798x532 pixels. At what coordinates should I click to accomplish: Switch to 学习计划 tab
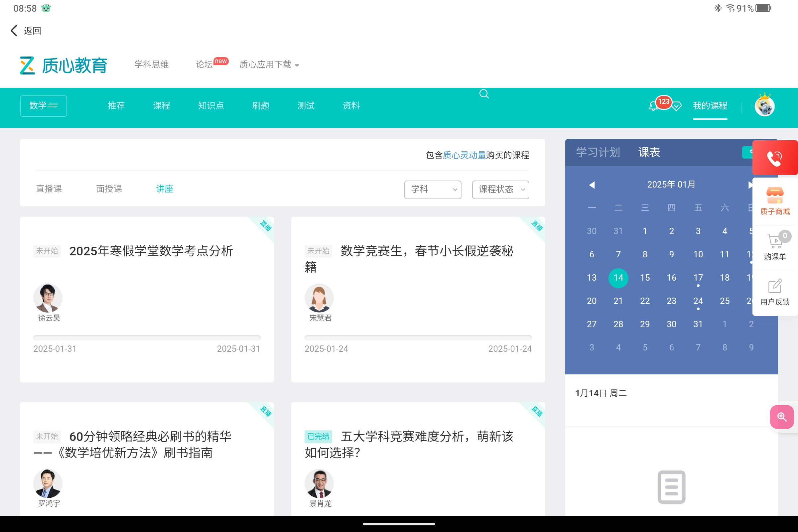point(598,152)
